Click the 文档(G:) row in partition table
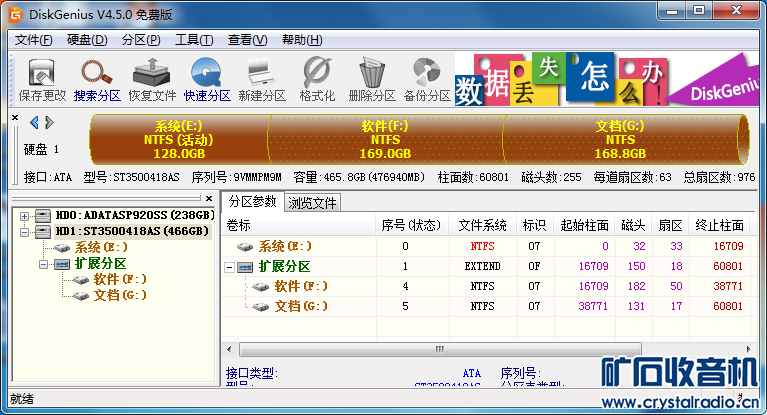 (485, 306)
